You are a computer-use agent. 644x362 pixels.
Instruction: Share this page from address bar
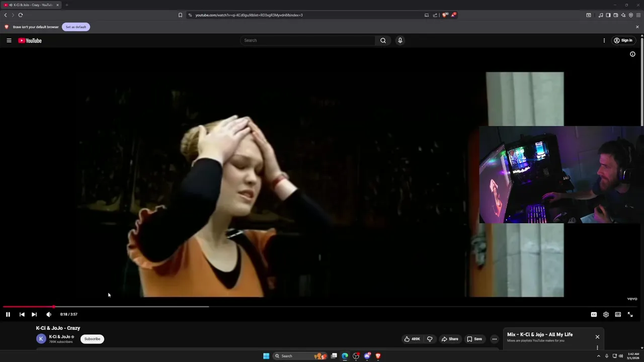click(435, 15)
